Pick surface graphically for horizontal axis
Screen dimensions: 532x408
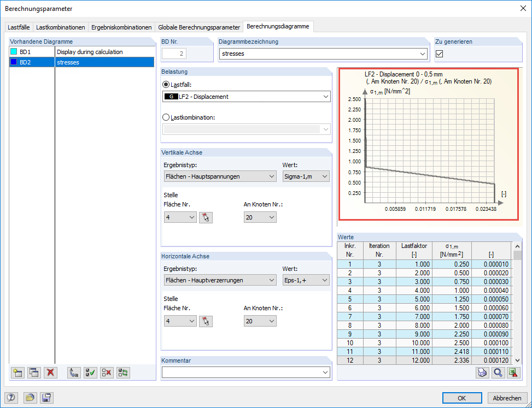tap(206, 321)
